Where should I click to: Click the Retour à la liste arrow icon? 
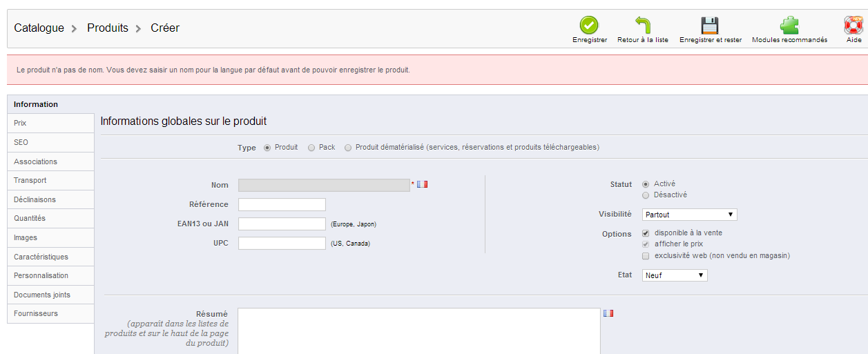643,26
